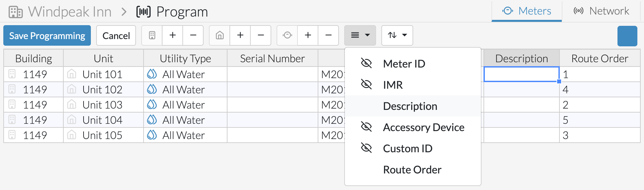Click the Description cell for Unit 101
The width and height of the screenshot is (644, 190).
[x=522, y=74]
